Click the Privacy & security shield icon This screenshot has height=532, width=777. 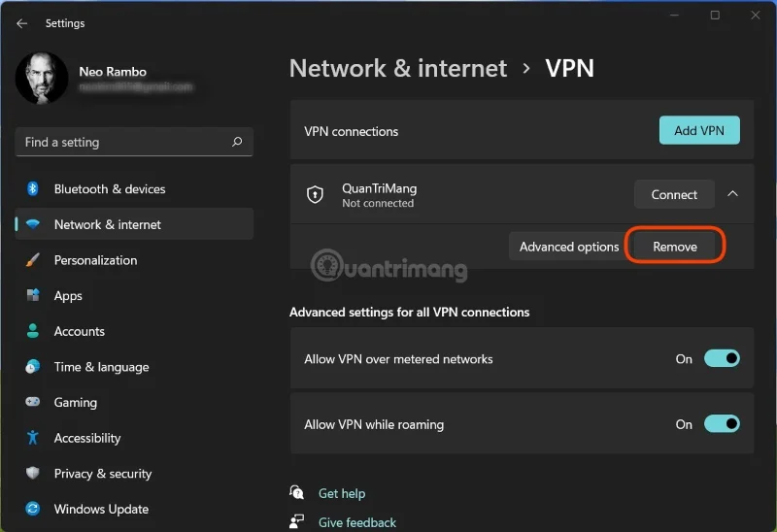33,473
